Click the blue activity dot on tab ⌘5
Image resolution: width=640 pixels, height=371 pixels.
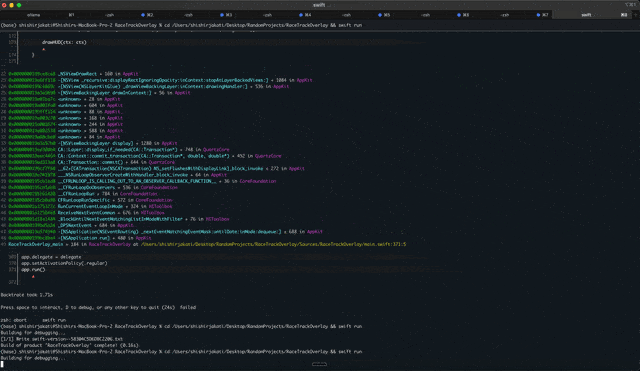click(x=380, y=15)
